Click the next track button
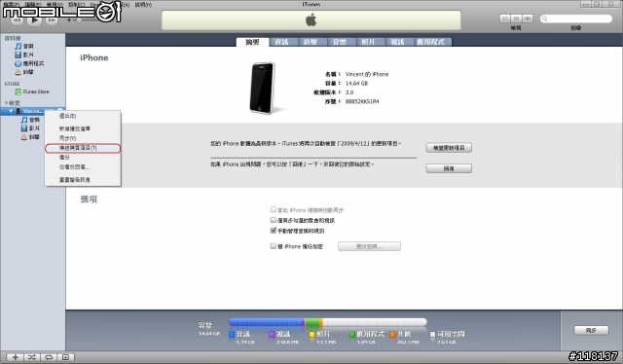Image resolution: width=623 pixels, height=364 pixels. coord(52,19)
